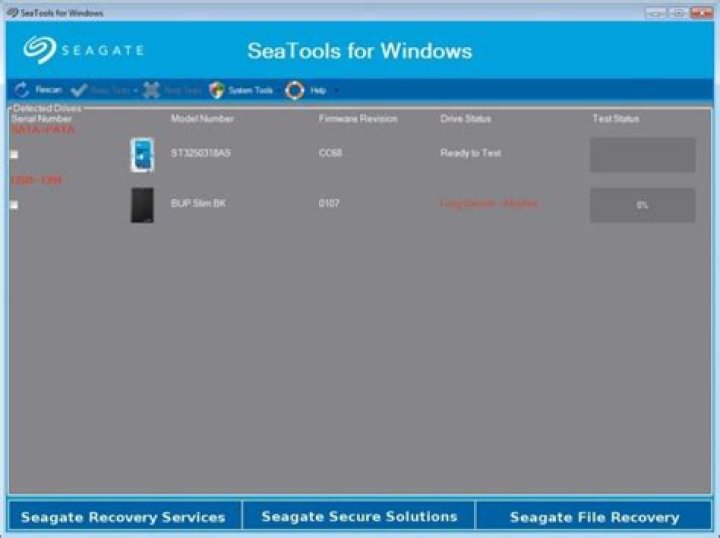Screen dimensions: 720x538
Task: Click the 0% test progress bar
Action: pos(642,205)
